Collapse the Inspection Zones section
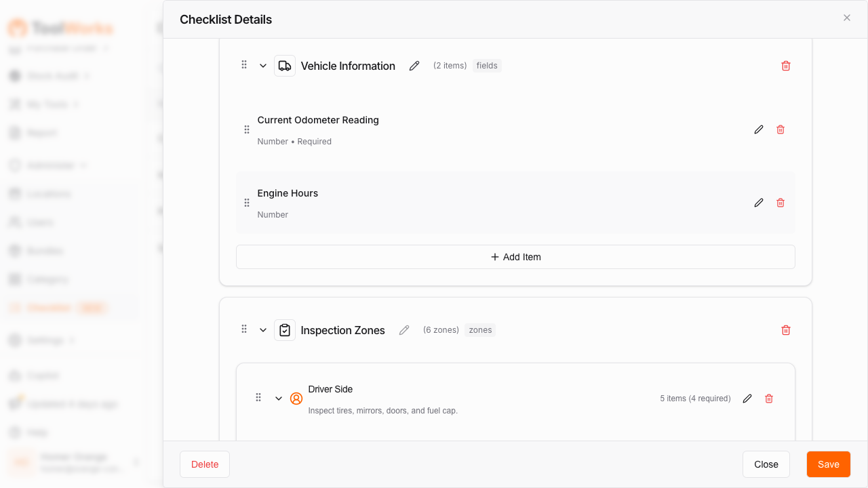Screen dimensions: 868x488 [x=263, y=330]
